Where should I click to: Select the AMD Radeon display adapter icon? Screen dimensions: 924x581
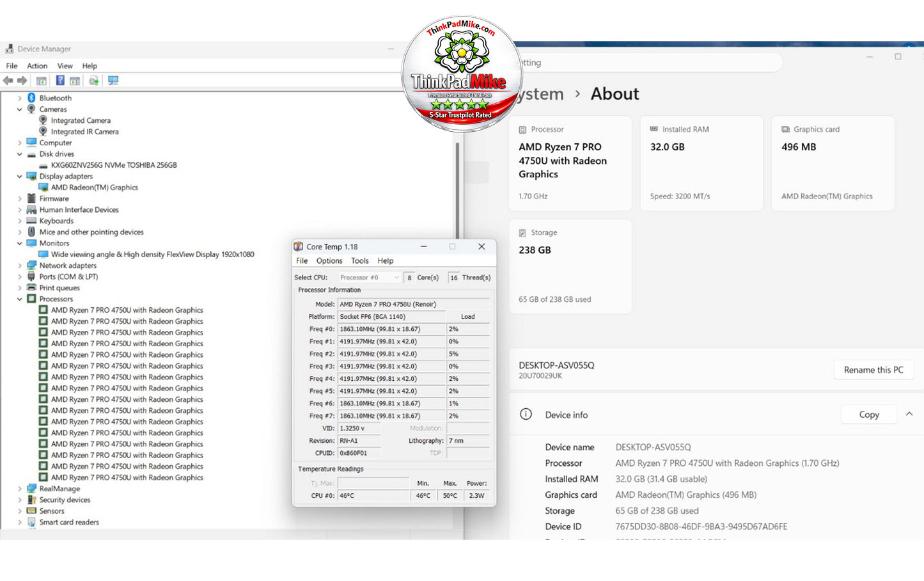pos(43,187)
